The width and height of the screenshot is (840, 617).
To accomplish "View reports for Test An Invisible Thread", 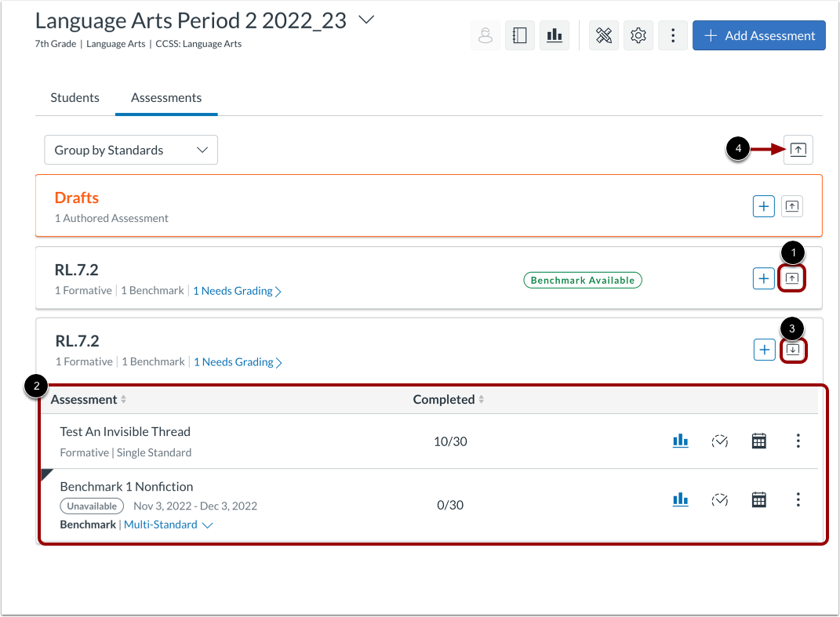I will pos(680,441).
